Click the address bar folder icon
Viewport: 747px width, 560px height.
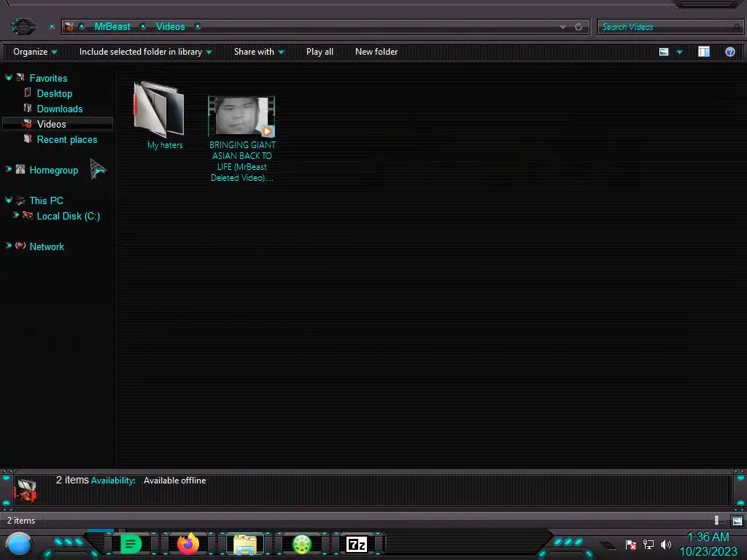pos(69,27)
